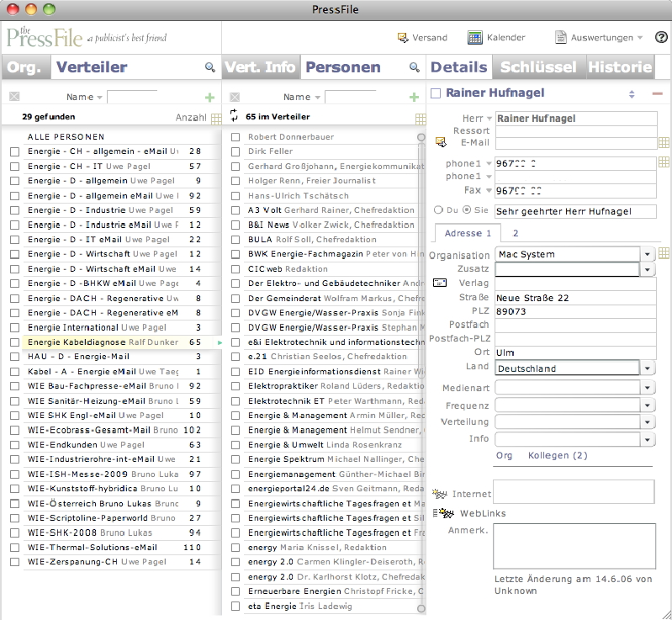Image resolution: width=672 pixels, height=620 pixels.
Task: Tick the Energie - CH - IT checkbox
Action: tap(14, 167)
